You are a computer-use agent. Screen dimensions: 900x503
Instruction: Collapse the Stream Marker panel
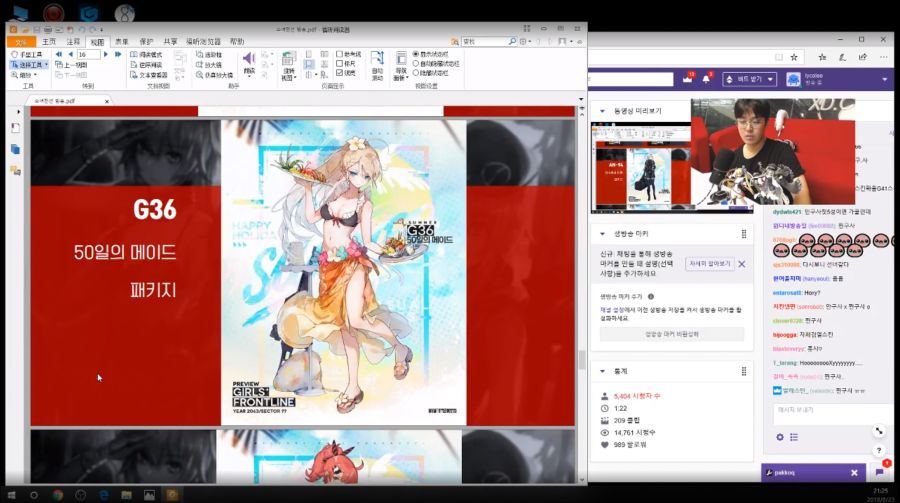click(602, 234)
